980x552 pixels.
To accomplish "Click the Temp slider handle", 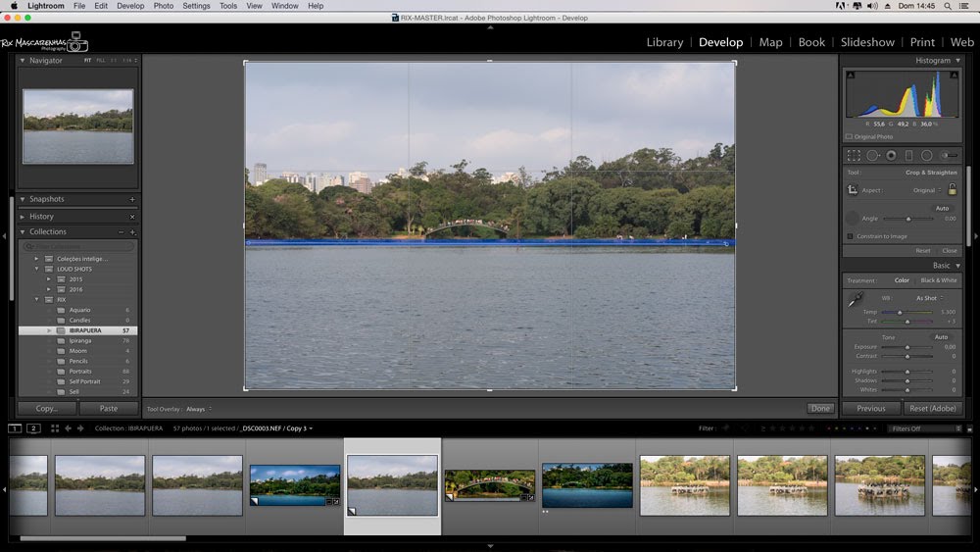I will point(900,312).
